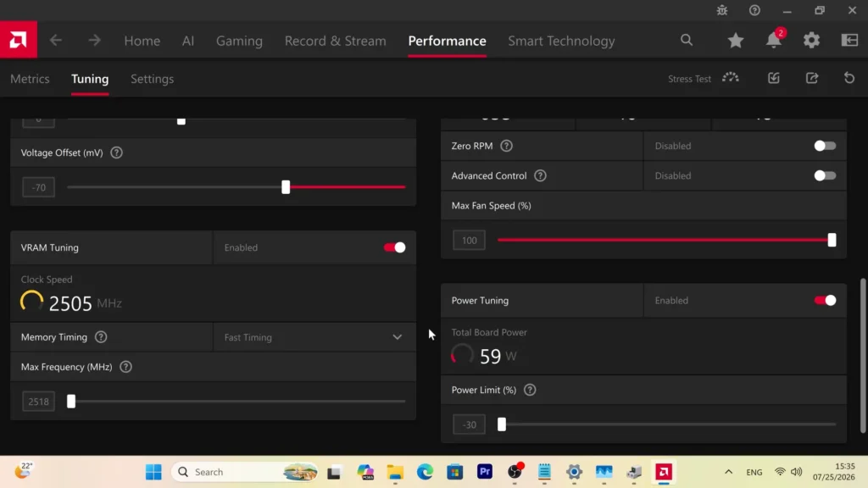Open File Explorer from taskbar
The image size is (868, 488).
tap(395, 472)
